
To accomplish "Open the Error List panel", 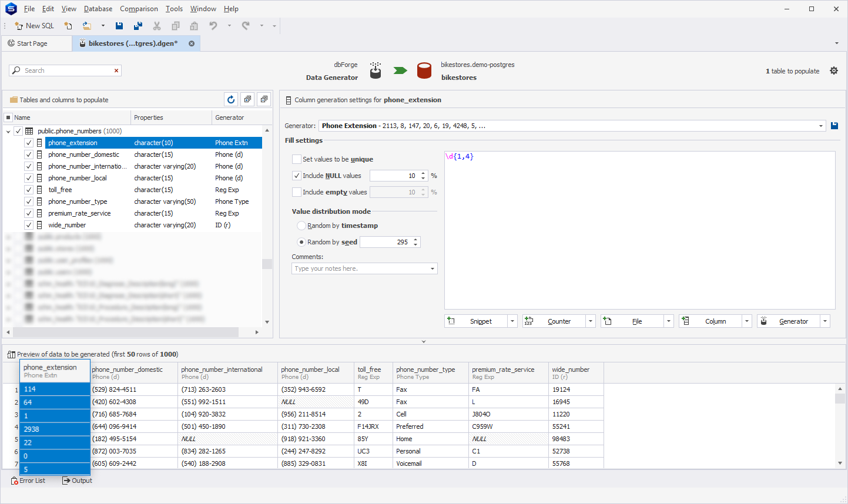I will pos(28,481).
